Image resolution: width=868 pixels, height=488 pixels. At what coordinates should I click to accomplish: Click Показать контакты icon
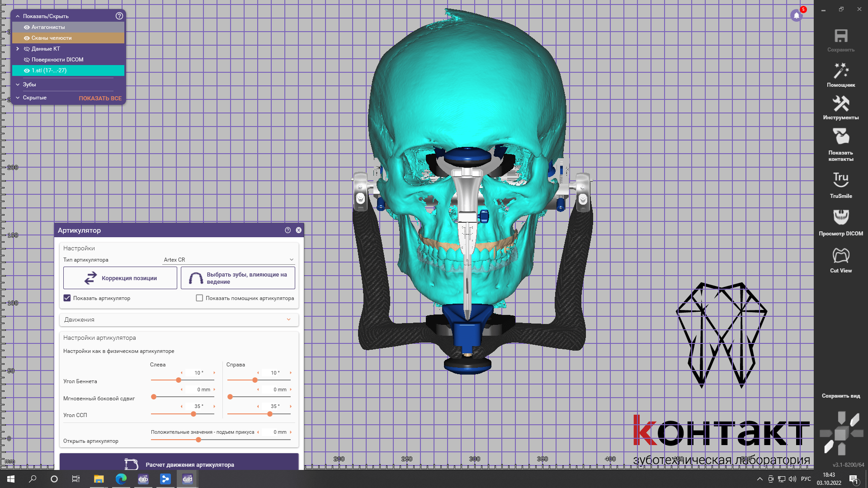pyautogui.click(x=840, y=144)
